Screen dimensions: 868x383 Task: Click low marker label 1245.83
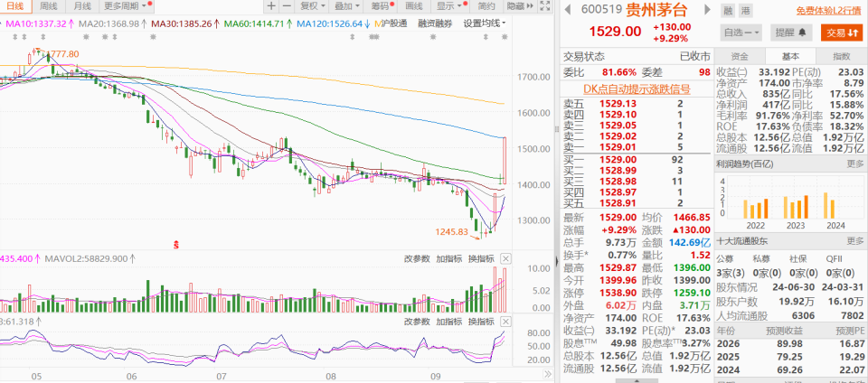[x=451, y=232]
